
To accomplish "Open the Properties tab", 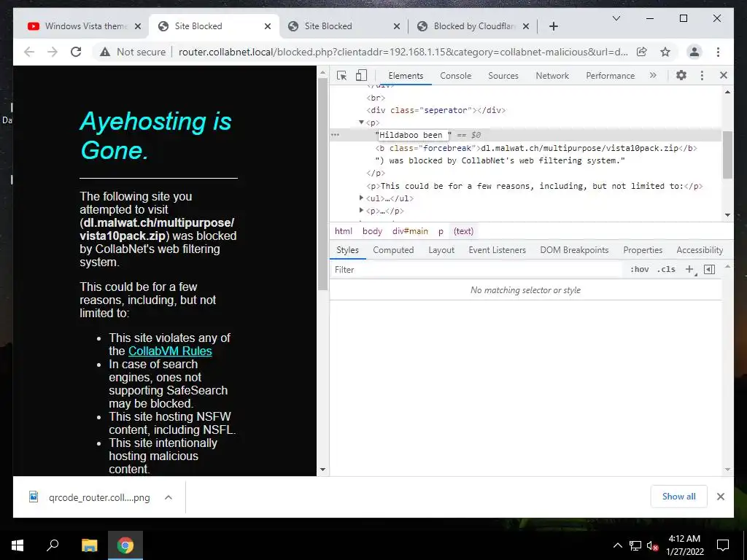I will (643, 250).
